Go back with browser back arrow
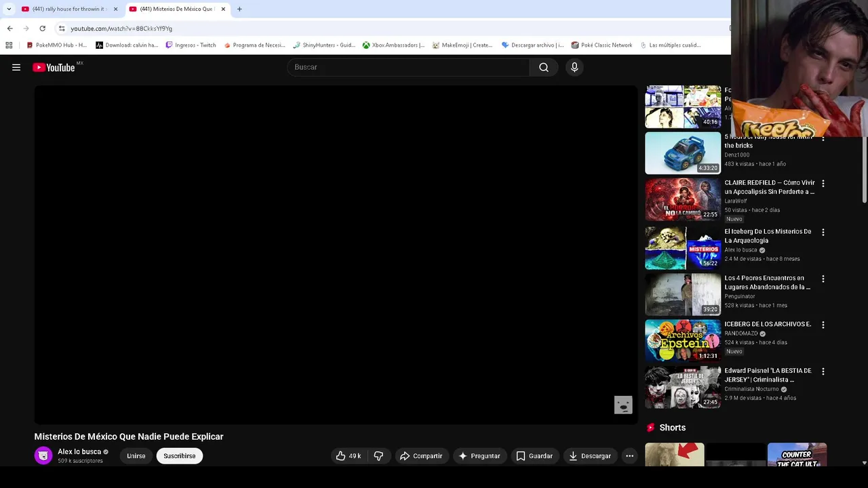 (x=9, y=28)
